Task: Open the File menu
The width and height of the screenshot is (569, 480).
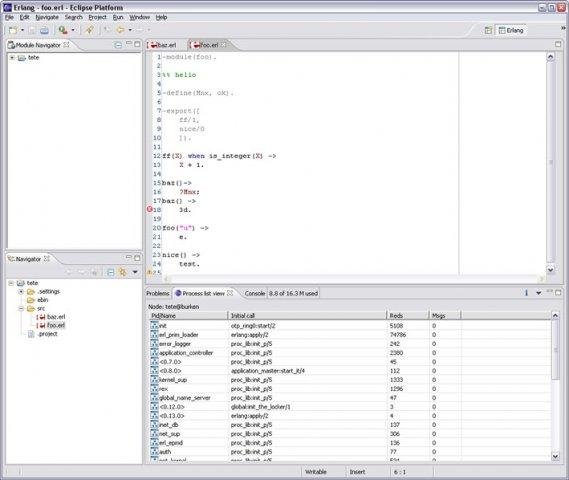Action: (x=9, y=17)
